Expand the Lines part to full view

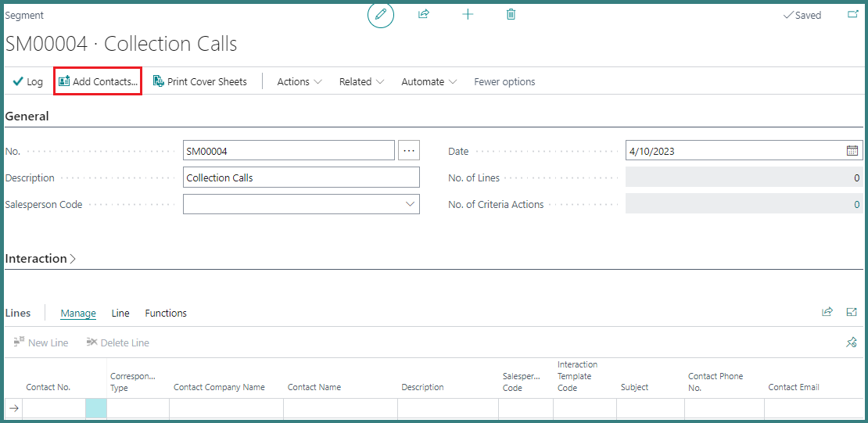[852, 312]
